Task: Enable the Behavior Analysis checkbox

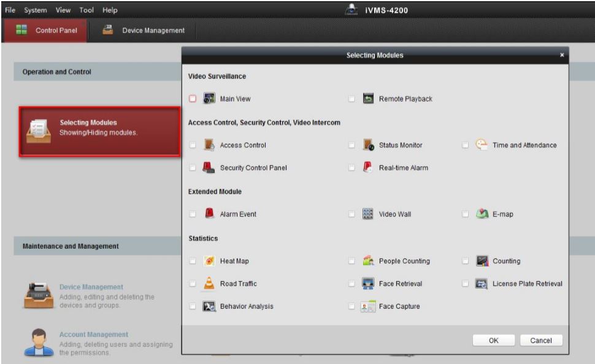Action: 193,306
